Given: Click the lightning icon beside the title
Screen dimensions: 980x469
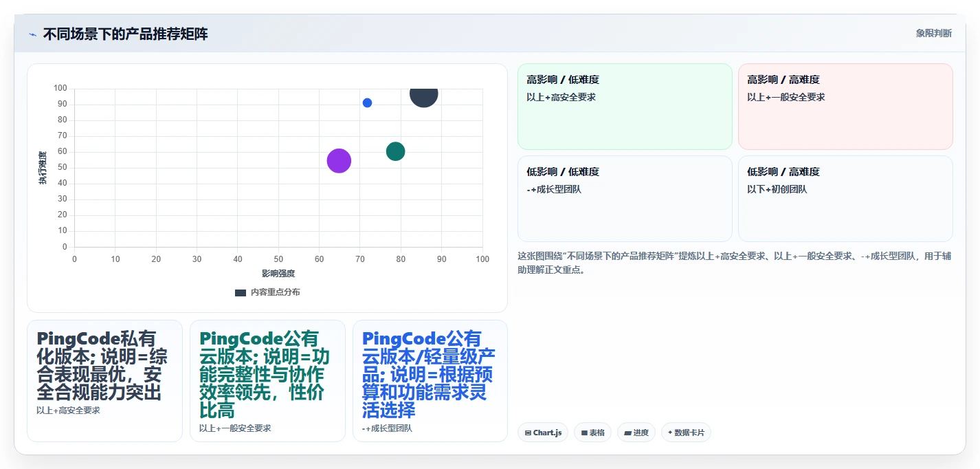Looking at the screenshot, I should coord(32,34).
